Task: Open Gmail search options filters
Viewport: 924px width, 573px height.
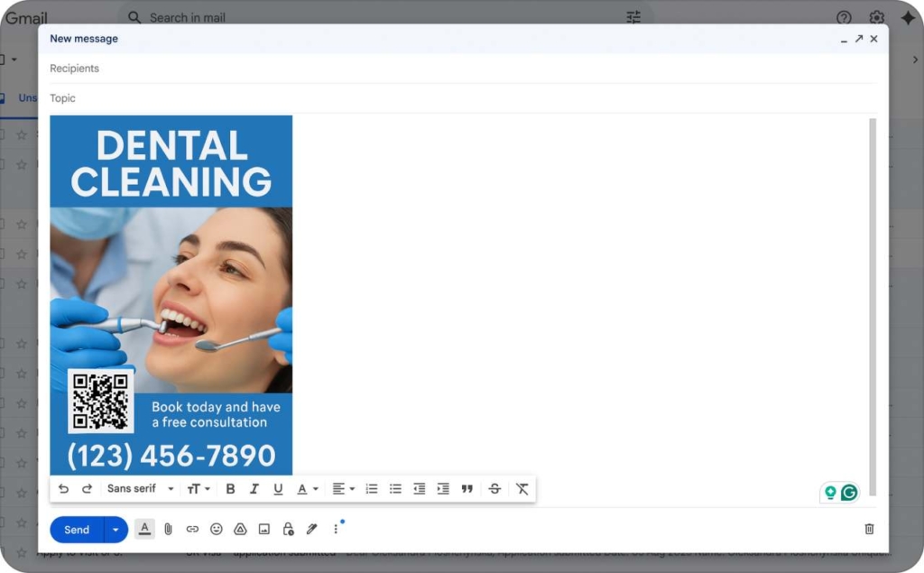Action: [633, 17]
